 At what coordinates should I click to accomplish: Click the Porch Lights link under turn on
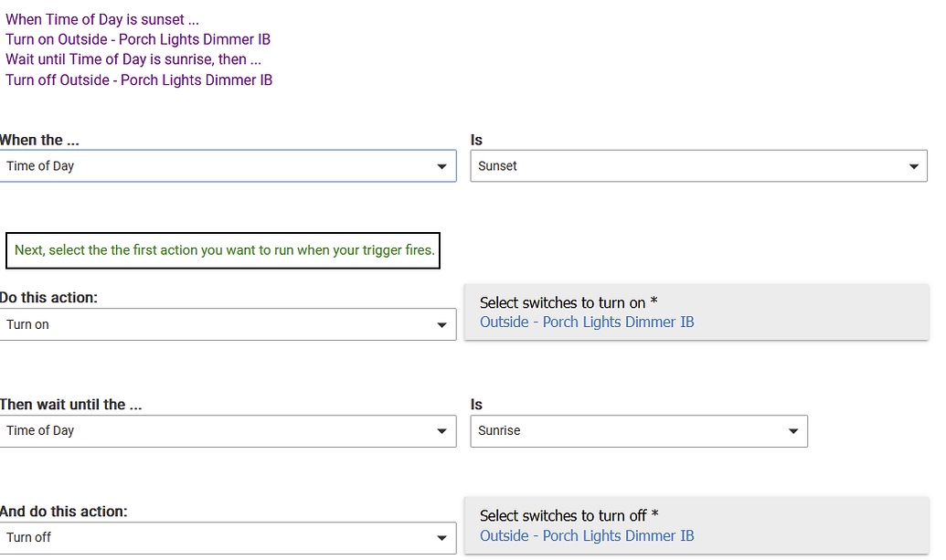pyautogui.click(x=587, y=322)
